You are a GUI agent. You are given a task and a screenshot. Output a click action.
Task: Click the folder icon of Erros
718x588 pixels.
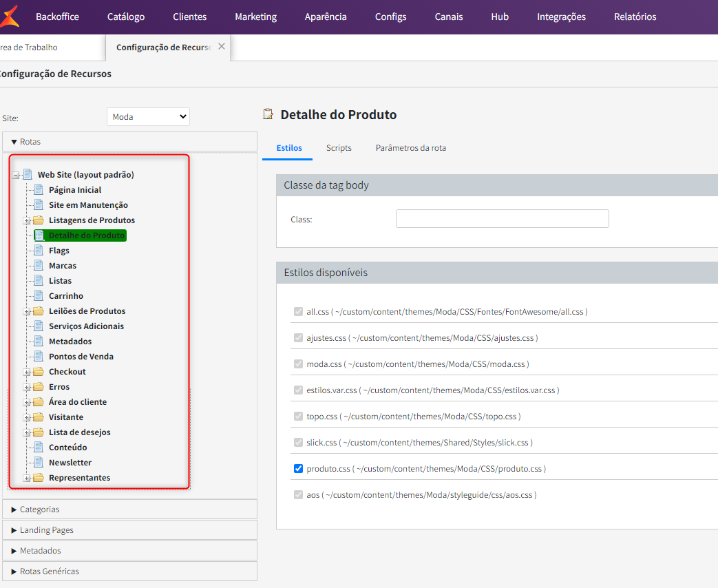(x=39, y=386)
